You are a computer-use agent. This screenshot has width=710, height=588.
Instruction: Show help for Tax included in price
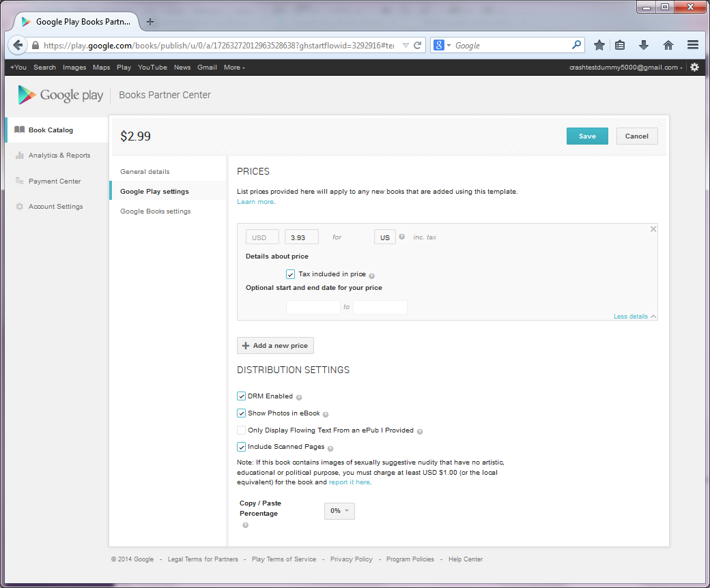tap(372, 276)
